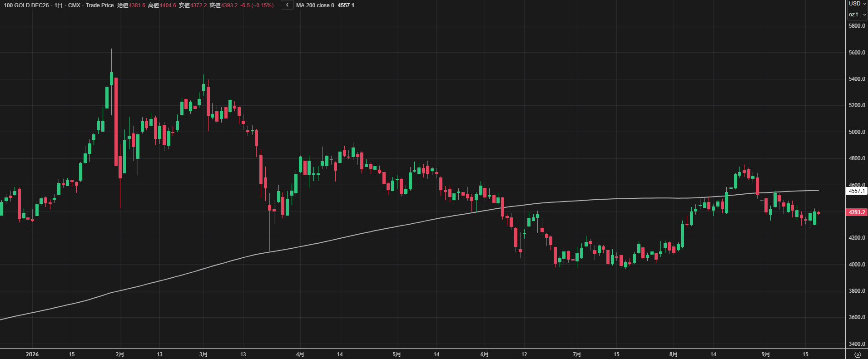868x359 pixels.
Task: Click the 9月 marker on the time axis
Action: tap(766, 354)
